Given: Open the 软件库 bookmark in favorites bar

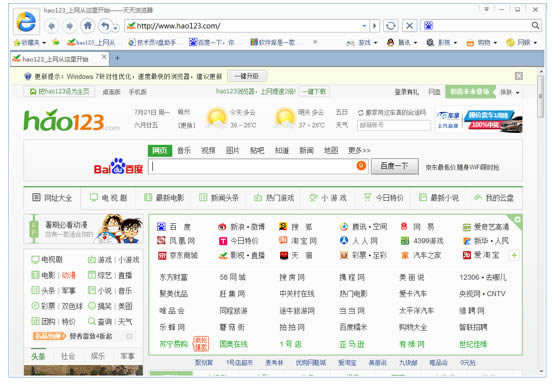Looking at the screenshot, I should click(x=272, y=42).
